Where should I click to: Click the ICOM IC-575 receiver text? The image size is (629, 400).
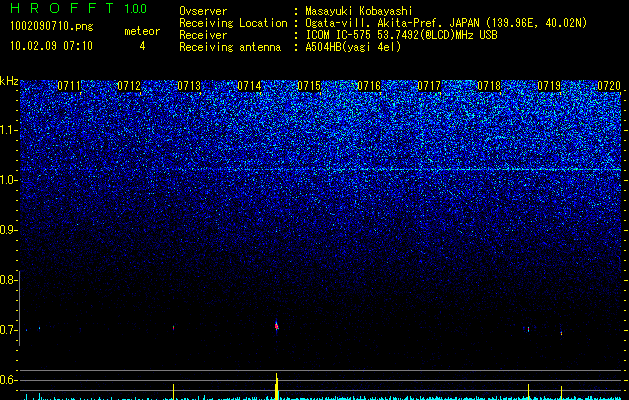point(401,35)
